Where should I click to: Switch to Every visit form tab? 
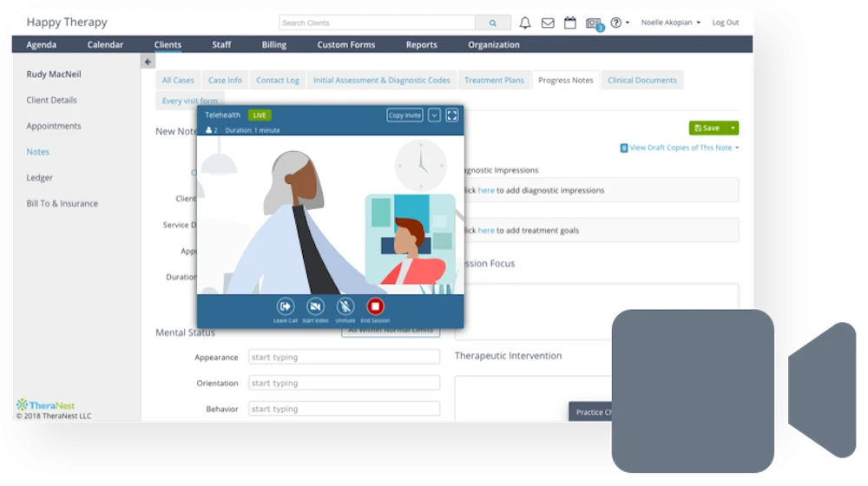[190, 100]
